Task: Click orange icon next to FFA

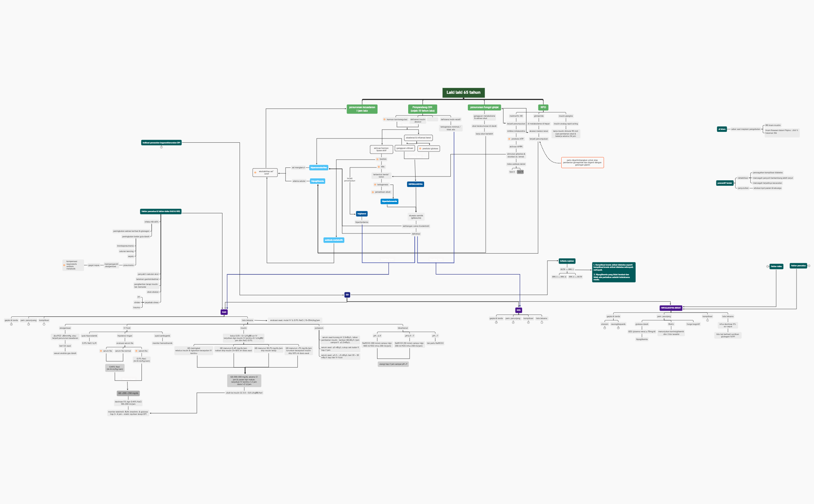Action: [379, 167]
